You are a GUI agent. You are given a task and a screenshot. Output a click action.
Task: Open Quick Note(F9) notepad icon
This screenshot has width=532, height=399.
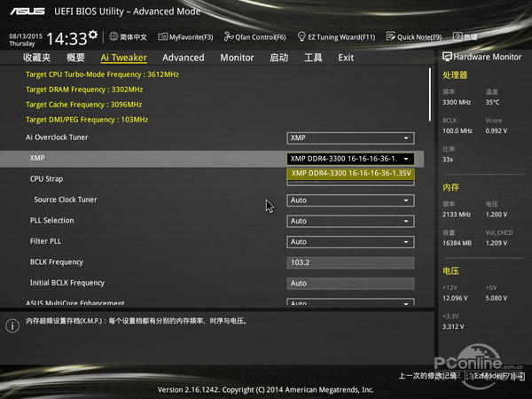390,36
